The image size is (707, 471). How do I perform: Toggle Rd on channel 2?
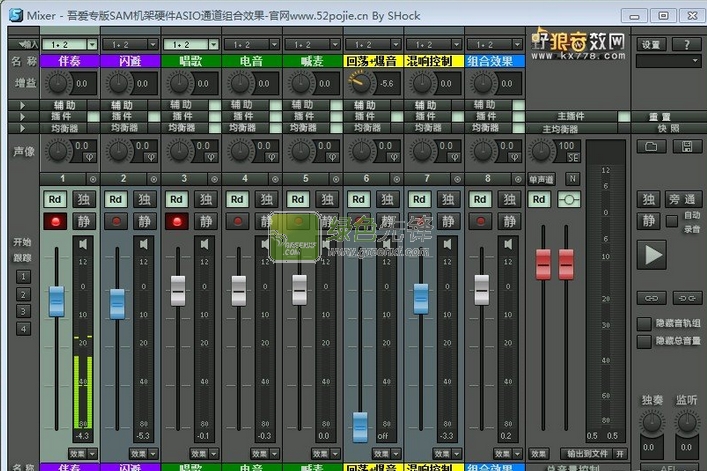pyautogui.click(x=115, y=199)
